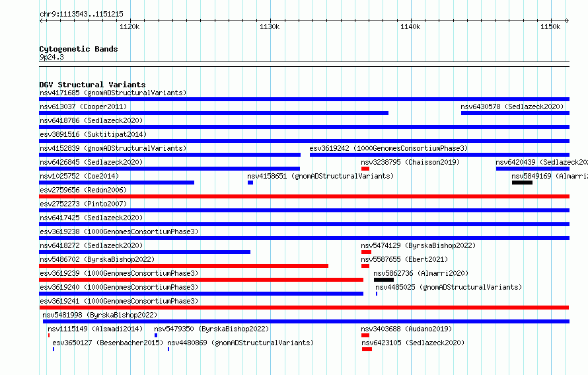Select nsv4480869 gnomAD variant label
The height and width of the screenshot is (375, 588).
coord(240,343)
